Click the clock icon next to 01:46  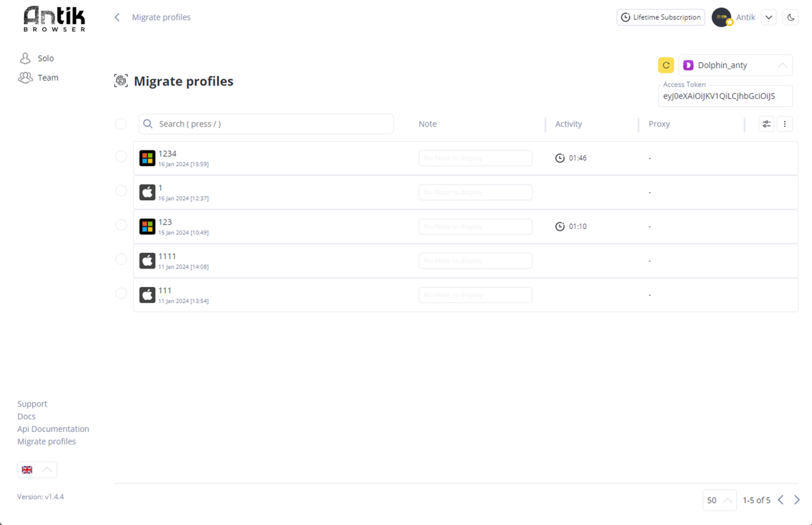point(560,159)
